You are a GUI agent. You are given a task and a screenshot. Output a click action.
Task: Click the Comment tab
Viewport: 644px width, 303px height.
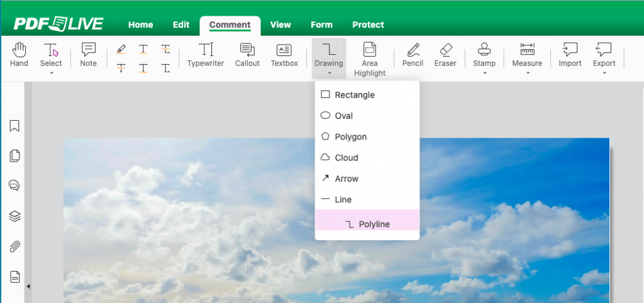(x=230, y=25)
